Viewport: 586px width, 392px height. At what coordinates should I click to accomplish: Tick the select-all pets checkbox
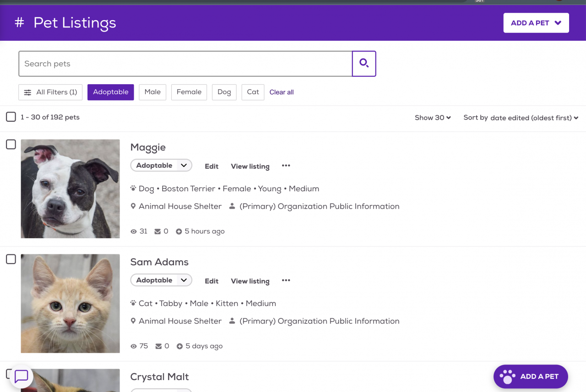[x=11, y=117]
